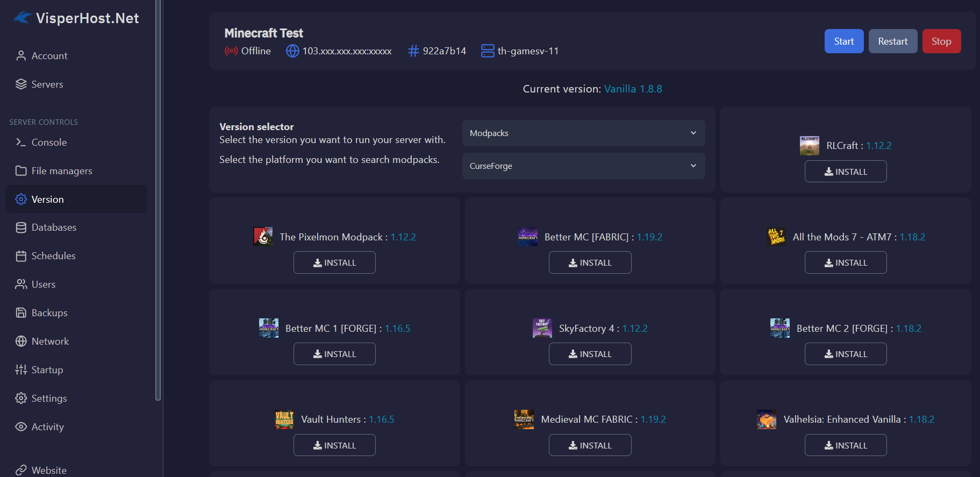Restart the server
The image size is (980, 477).
[893, 41]
